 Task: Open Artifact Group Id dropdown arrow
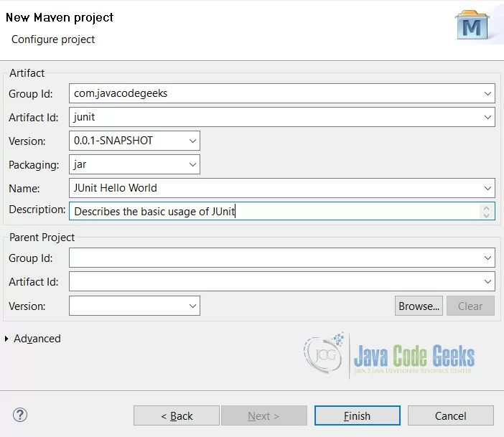(x=487, y=93)
